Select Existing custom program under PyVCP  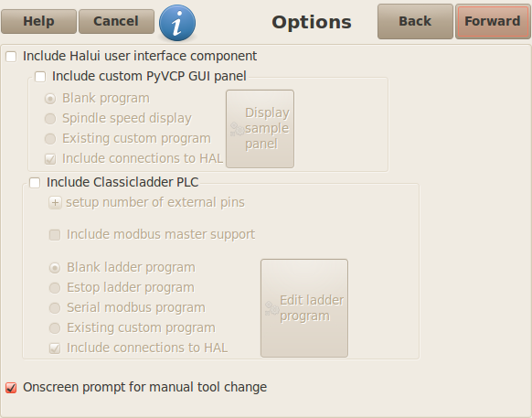tap(50, 139)
